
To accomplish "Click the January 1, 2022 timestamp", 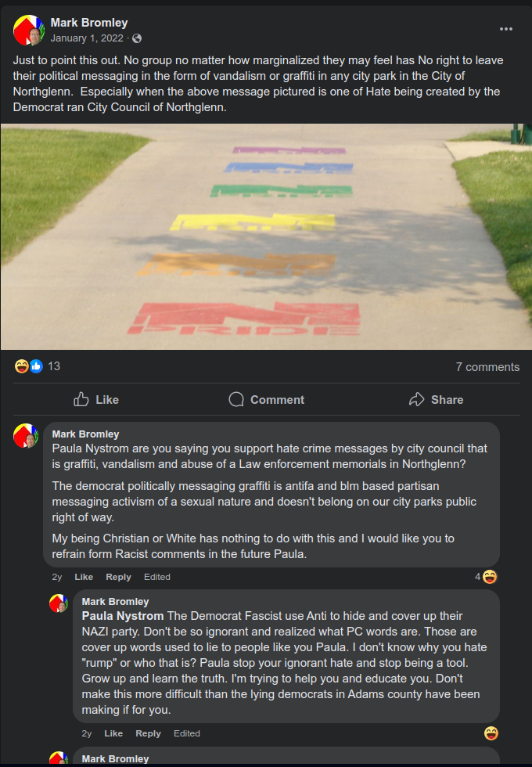I will pyautogui.click(x=87, y=38).
